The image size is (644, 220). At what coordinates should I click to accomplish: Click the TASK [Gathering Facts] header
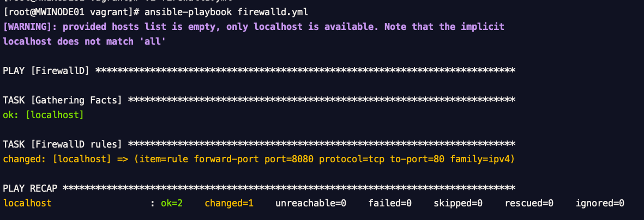[x=62, y=100]
